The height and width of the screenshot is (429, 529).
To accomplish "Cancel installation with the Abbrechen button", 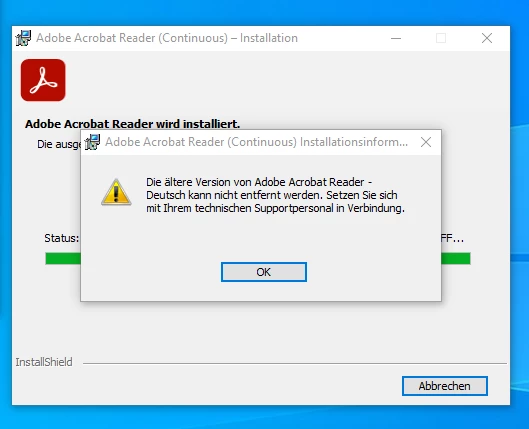I will point(444,386).
